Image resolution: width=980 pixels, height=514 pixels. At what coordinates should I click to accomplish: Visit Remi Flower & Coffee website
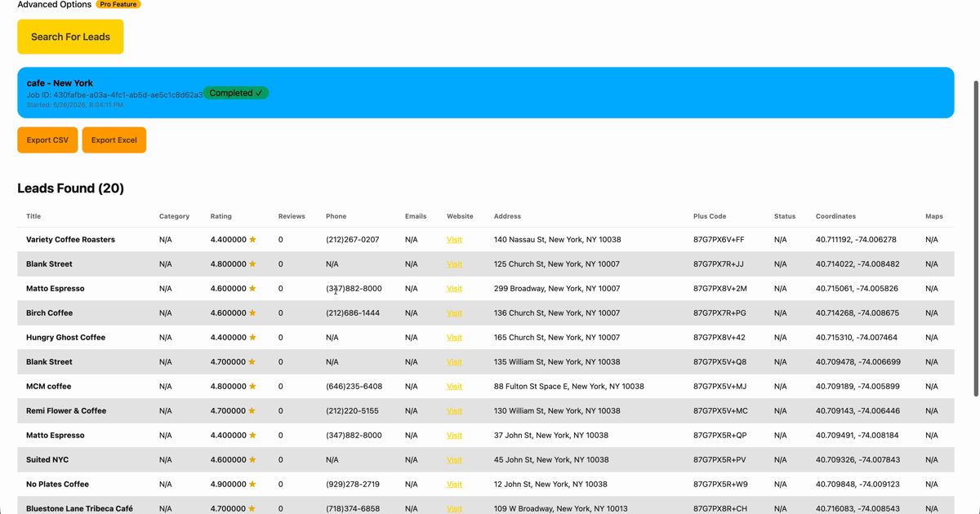coord(454,411)
